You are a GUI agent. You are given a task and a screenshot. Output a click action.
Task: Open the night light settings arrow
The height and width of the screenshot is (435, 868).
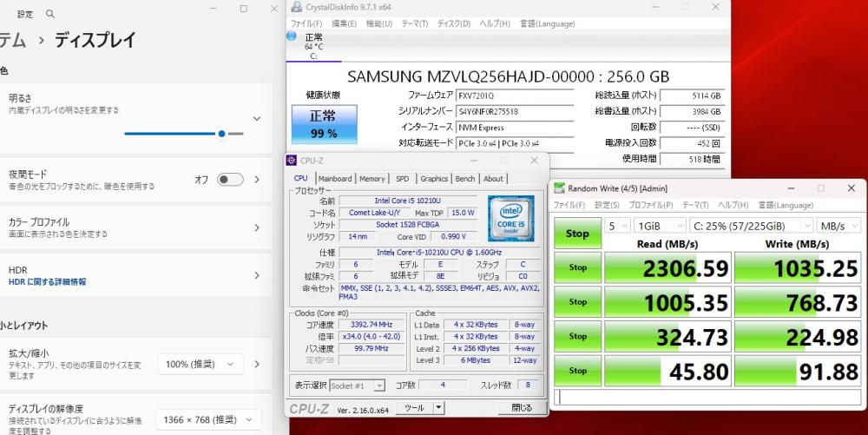pyautogui.click(x=257, y=180)
